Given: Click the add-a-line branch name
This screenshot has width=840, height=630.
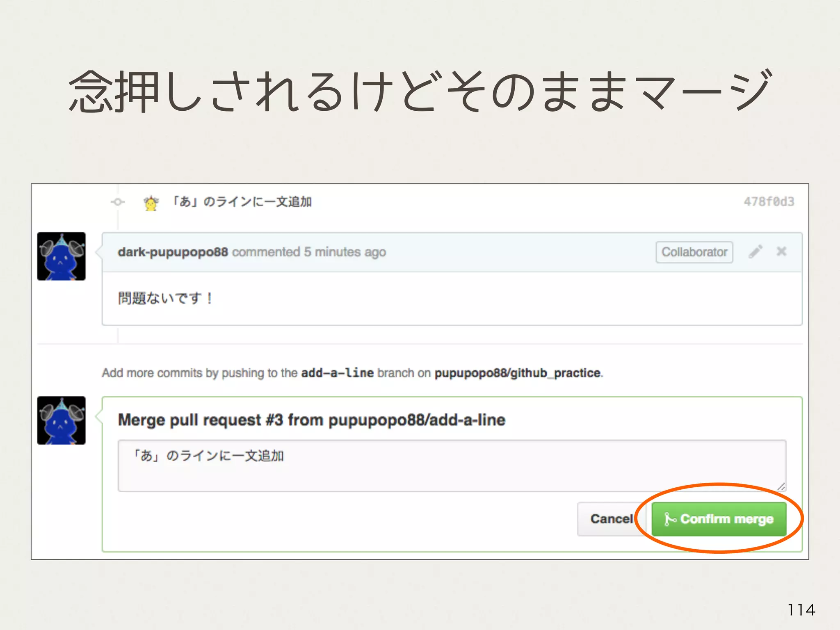Looking at the screenshot, I should click(337, 373).
